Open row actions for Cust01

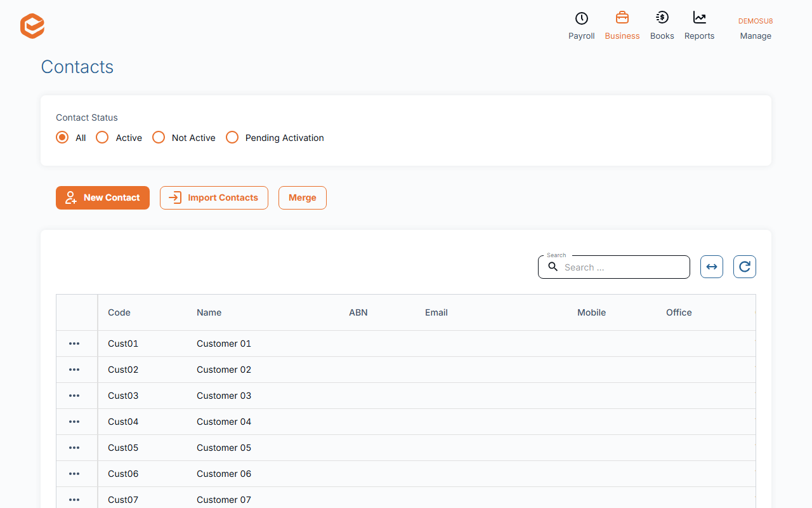click(74, 344)
